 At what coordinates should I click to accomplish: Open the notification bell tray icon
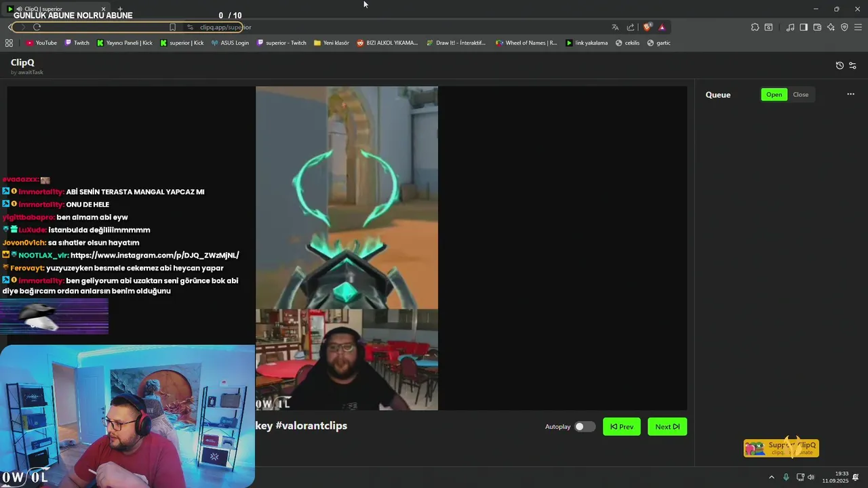856,477
